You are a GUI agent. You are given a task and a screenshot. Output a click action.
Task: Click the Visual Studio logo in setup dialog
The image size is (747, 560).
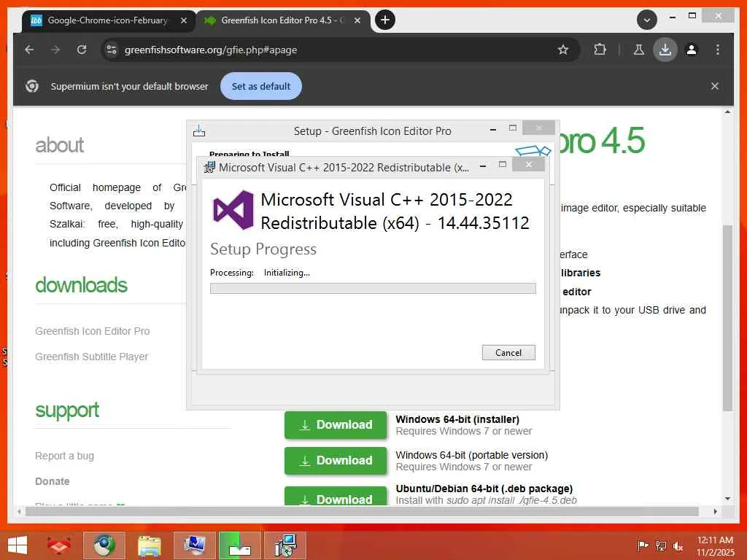pyautogui.click(x=233, y=210)
